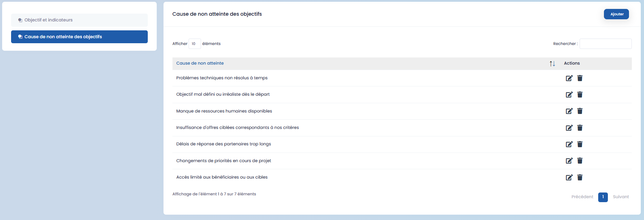Focus the Rechercher search field
This screenshot has height=220, width=644.
(x=605, y=44)
